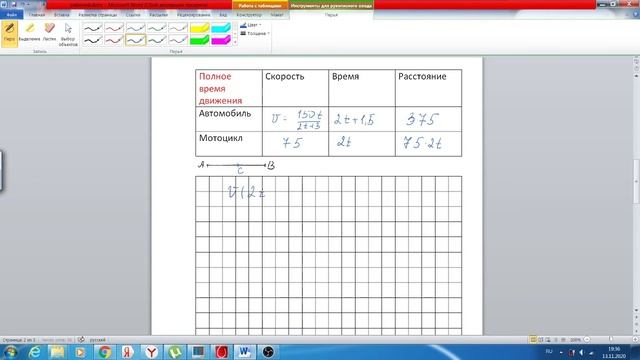Viewport: 640px width, 360px height.
Task: Click the system tray volume icon
Action: [582, 352]
